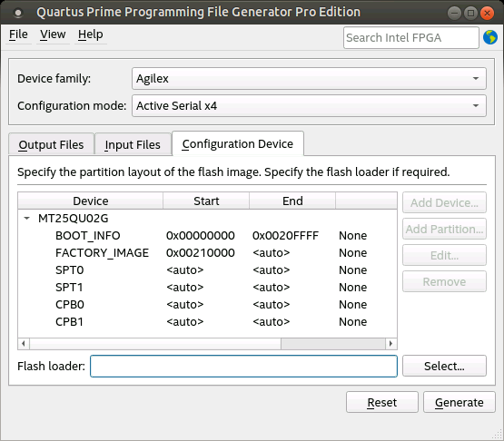The height and width of the screenshot is (441, 504).
Task: Collapse the MT25QU02G device tree
Action: pos(27,219)
